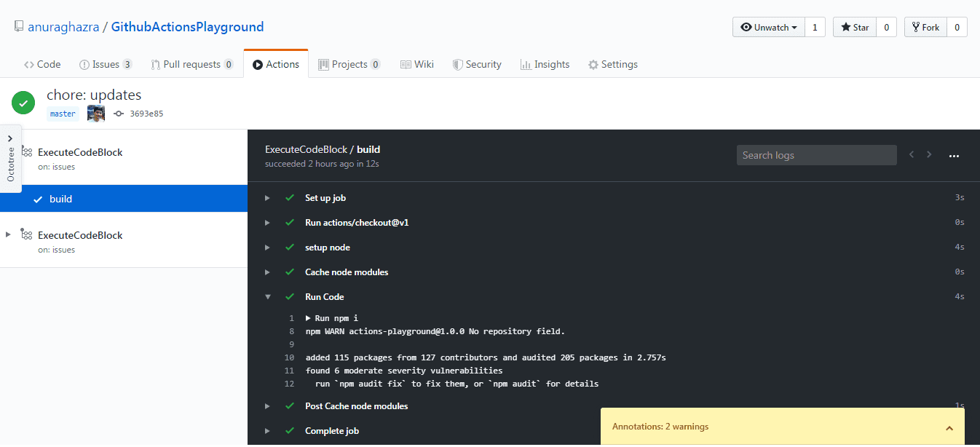Image resolution: width=980 pixels, height=447 pixels.
Task: Click the master branch label
Action: (63, 114)
